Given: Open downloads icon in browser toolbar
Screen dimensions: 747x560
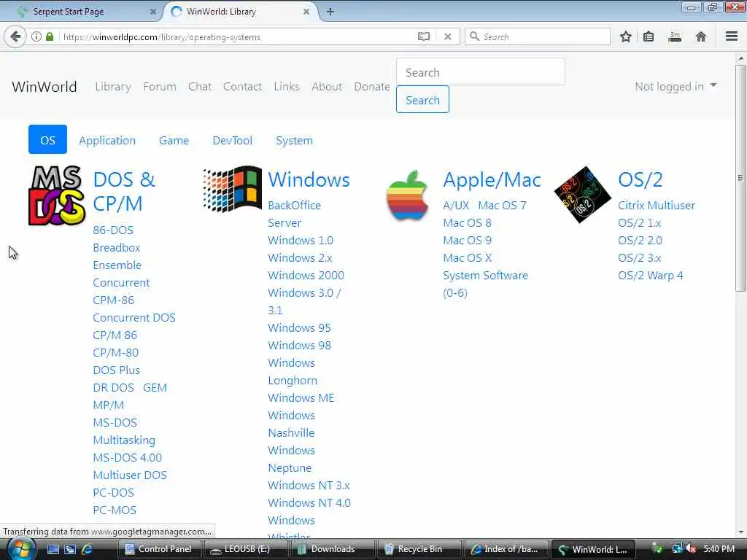Looking at the screenshot, I should (x=675, y=36).
